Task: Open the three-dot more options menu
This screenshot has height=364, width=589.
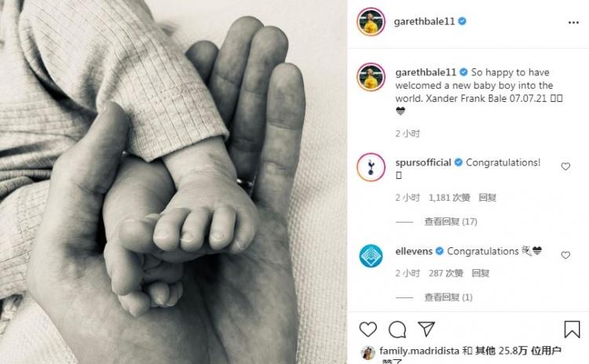Action: (x=573, y=23)
